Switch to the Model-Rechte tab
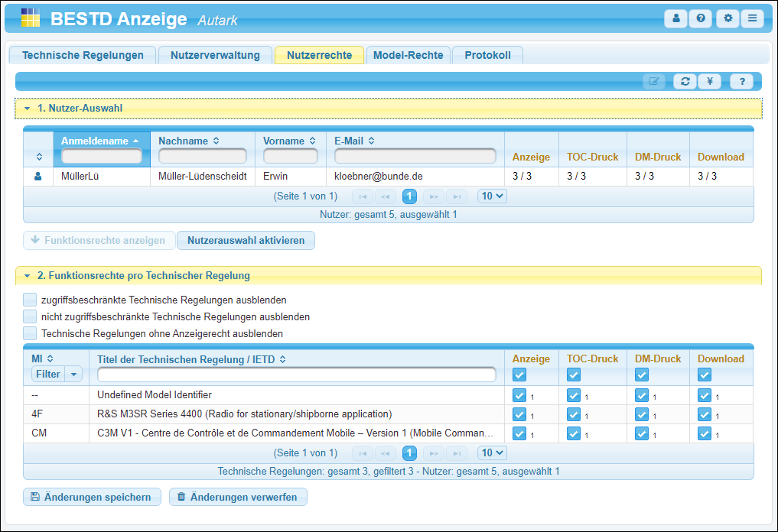 click(x=409, y=55)
